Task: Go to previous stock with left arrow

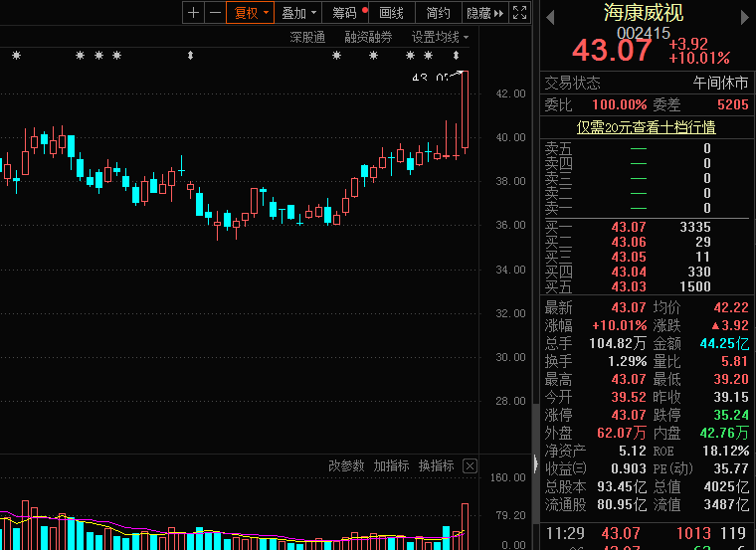Action: point(550,18)
